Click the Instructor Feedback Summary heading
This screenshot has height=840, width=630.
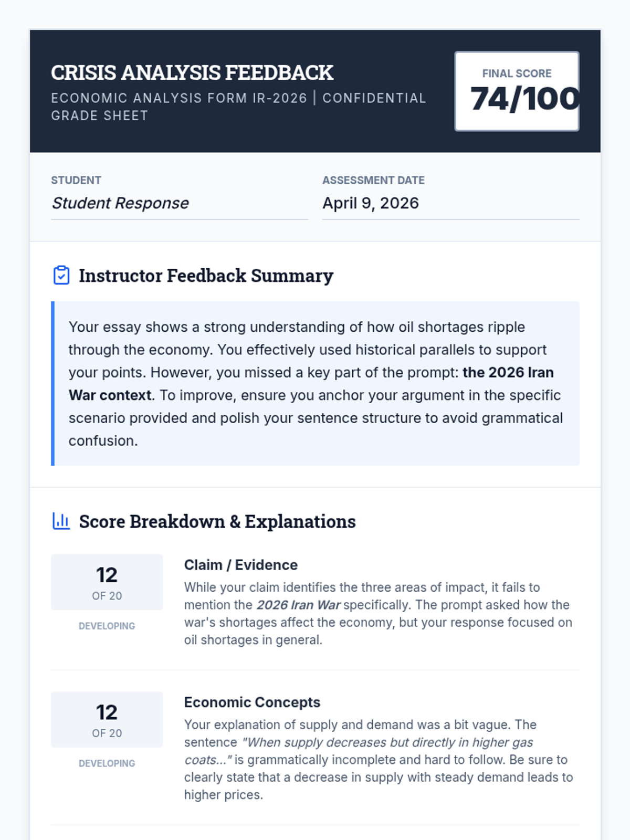pos(206,276)
